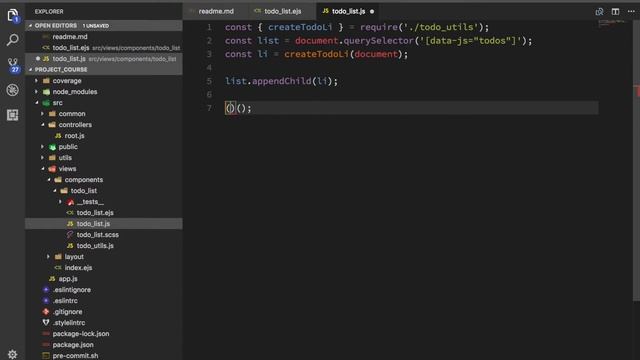Click the EXPLORER panel title

(x=49, y=11)
